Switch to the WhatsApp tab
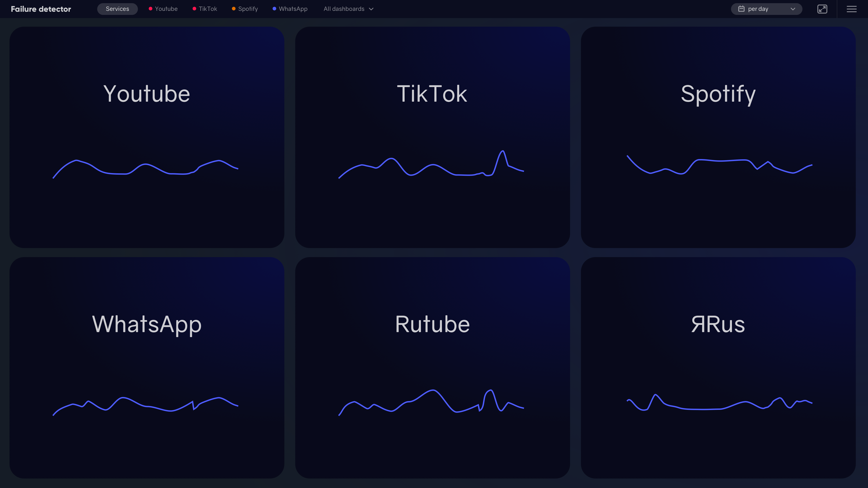Image resolution: width=868 pixels, height=488 pixels. click(x=290, y=9)
